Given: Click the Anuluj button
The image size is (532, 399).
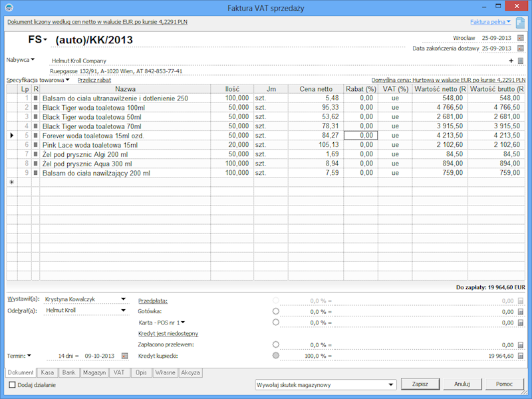Looking at the screenshot, I should (462, 384).
